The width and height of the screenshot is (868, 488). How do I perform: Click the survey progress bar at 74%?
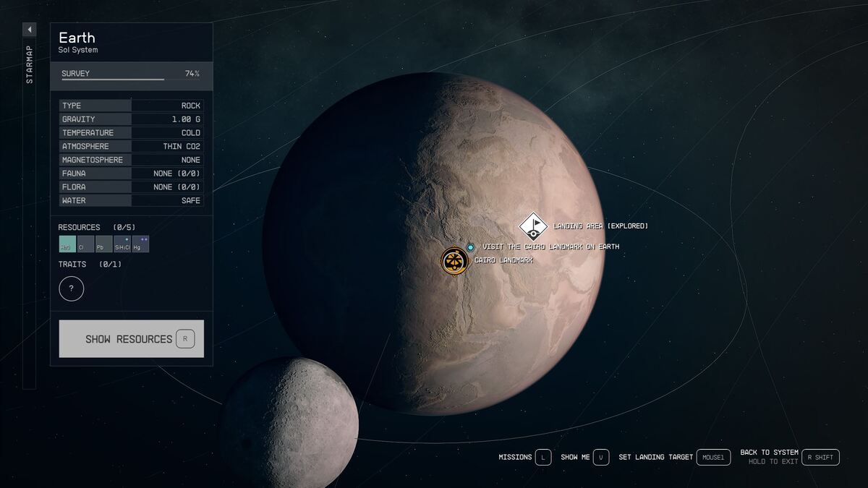(113, 79)
